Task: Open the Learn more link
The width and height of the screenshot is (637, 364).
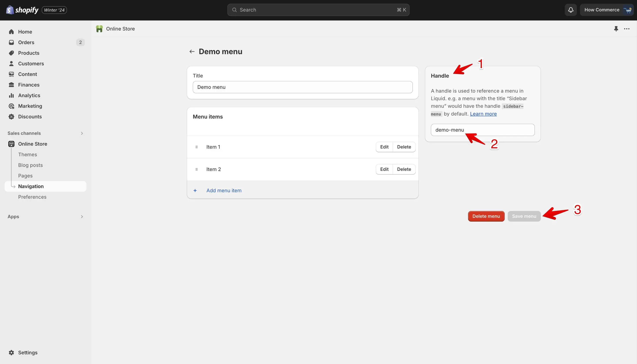Action: pyautogui.click(x=483, y=114)
